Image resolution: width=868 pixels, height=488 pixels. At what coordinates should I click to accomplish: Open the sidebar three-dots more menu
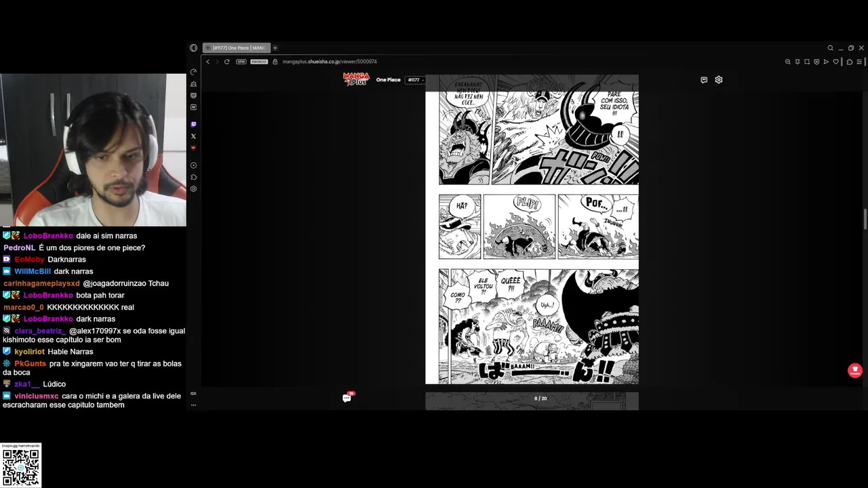click(x=193, y=405)
